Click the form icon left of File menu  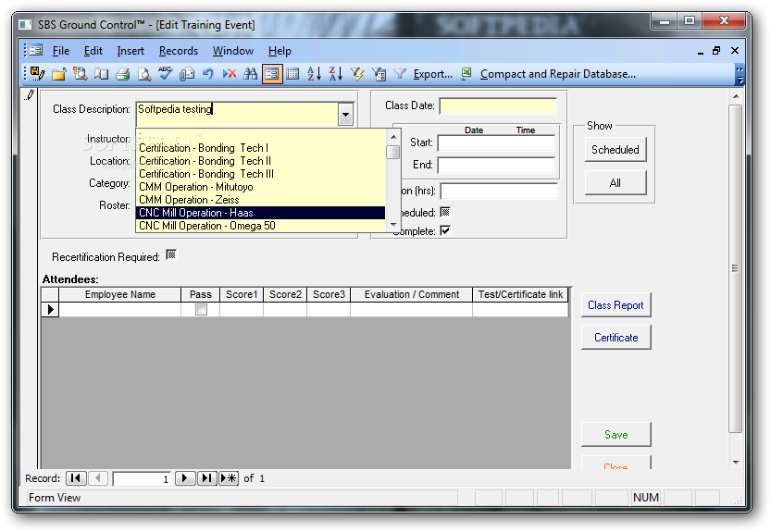35,51
